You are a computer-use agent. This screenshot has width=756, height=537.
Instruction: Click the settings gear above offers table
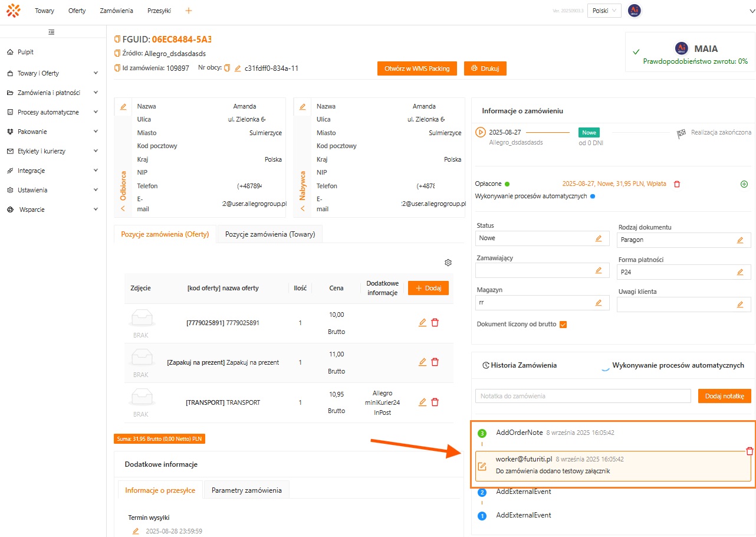[448, 263]
